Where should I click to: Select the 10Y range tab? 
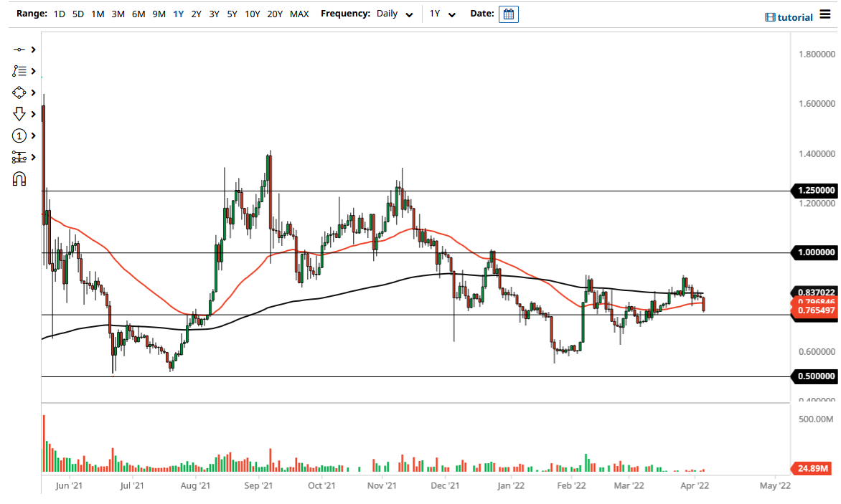(x=252, y=13)
